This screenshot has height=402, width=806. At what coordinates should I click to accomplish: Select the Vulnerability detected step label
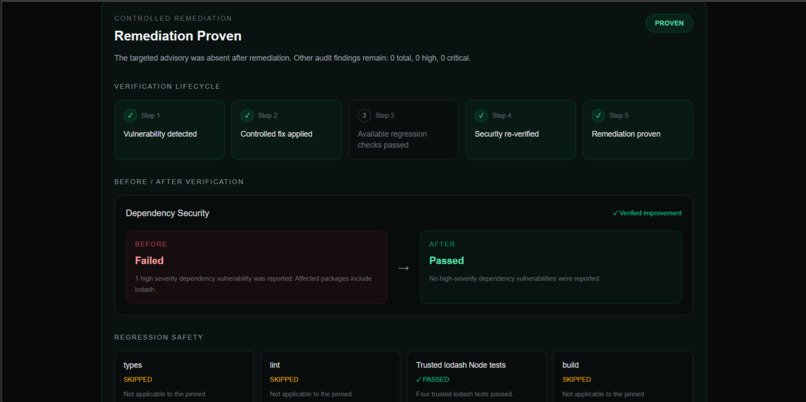coord(160,134)
